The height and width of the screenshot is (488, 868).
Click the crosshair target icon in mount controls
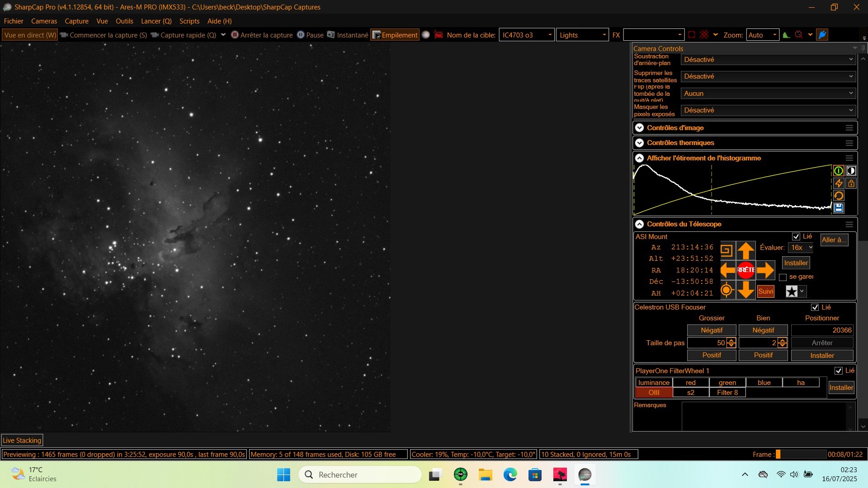(726, 290)
